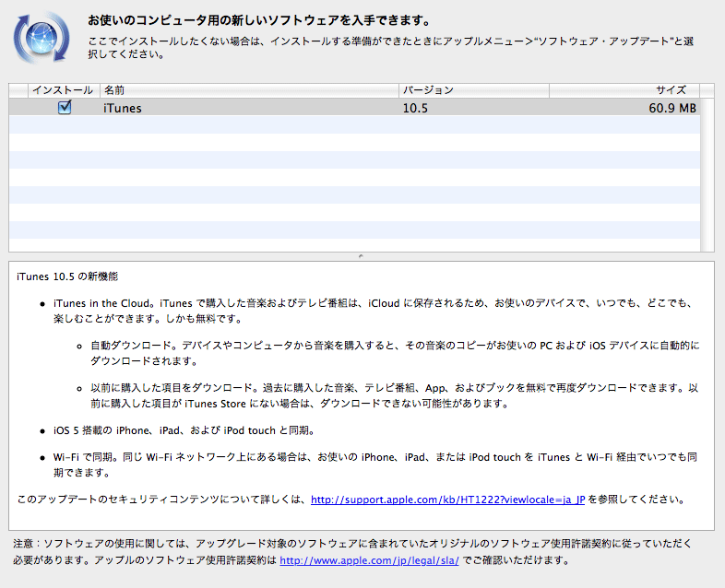Viewport: 725px width, 588px height.
Task: Click the size value 60.9 MB
Action: [672, 108]
